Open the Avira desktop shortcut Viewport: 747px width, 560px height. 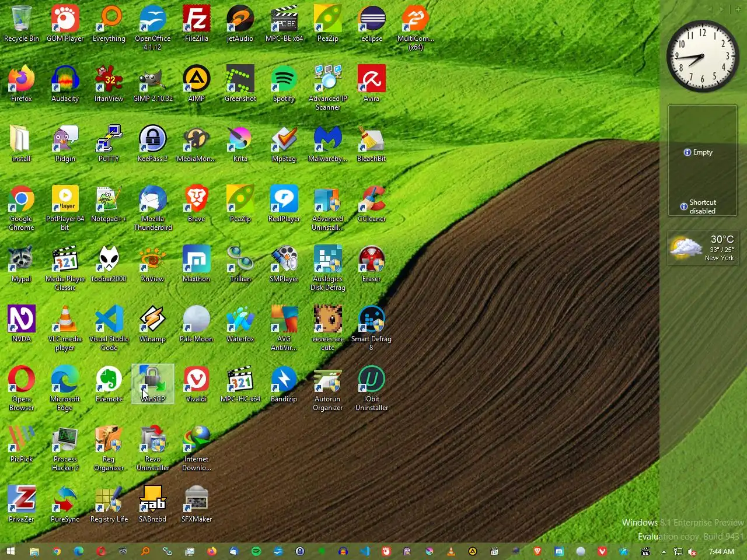pos(372,84)
